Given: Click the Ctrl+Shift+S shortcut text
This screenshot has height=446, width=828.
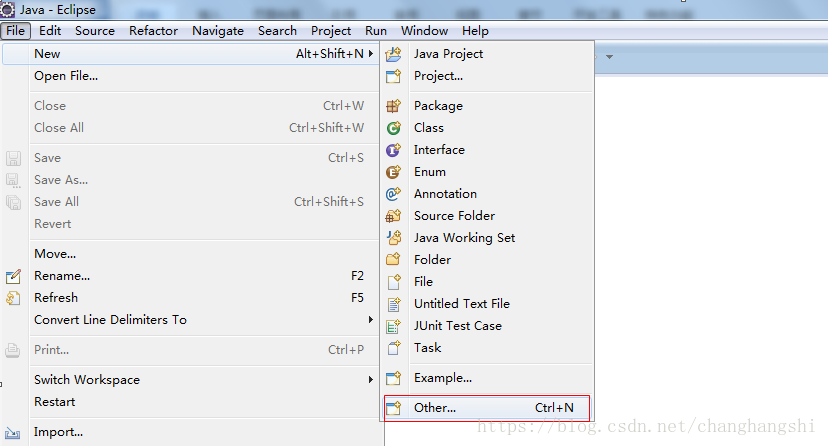Looking at the screenshot, I should coord(328,202).
